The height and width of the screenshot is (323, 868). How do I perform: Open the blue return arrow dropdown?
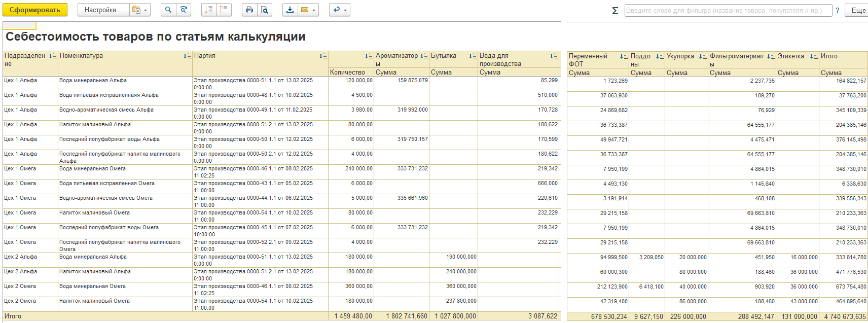coord(340,10)
